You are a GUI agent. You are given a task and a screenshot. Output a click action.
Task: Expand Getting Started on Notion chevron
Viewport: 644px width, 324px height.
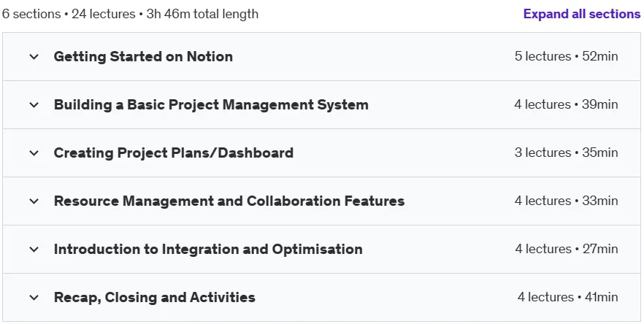tap(34, 57)
